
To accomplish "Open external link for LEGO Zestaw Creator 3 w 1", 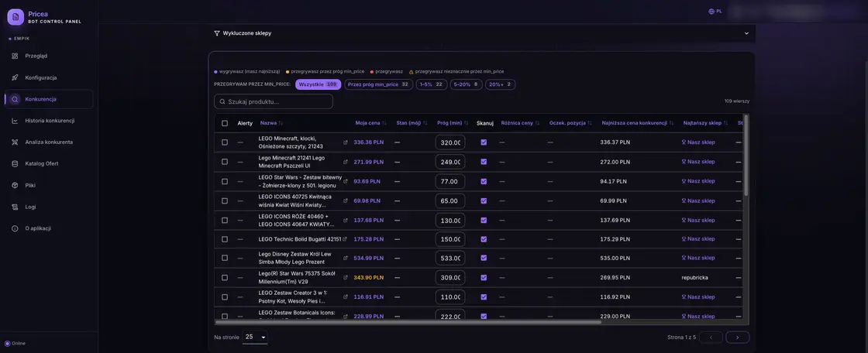I will pyautogui.click(x=346, y=297).
